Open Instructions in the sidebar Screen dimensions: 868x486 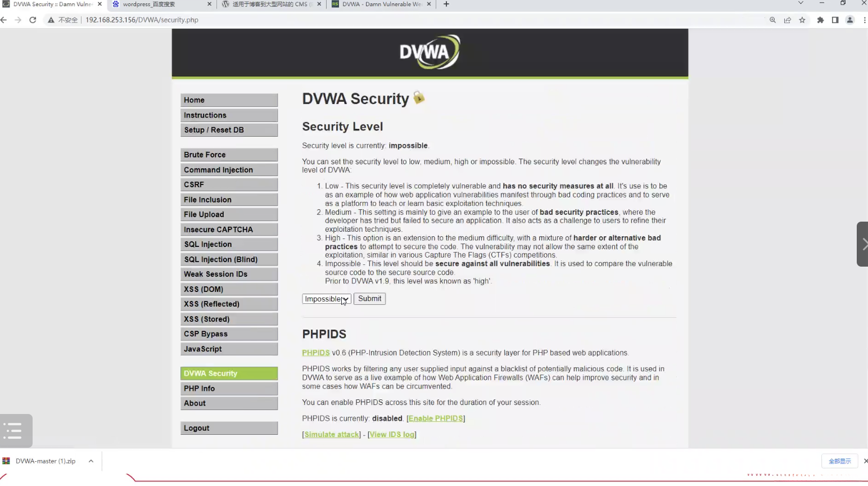coord(229,115)
